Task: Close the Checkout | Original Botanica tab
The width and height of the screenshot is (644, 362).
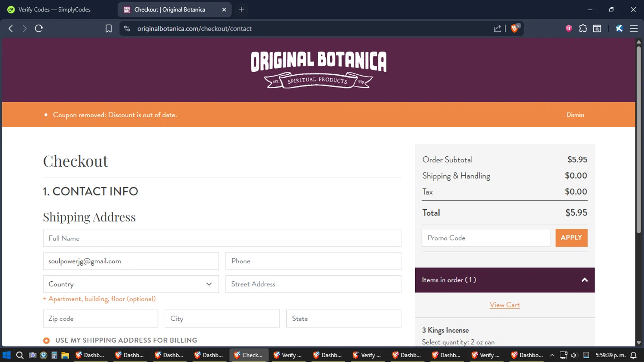Action: tap(224, 9)
